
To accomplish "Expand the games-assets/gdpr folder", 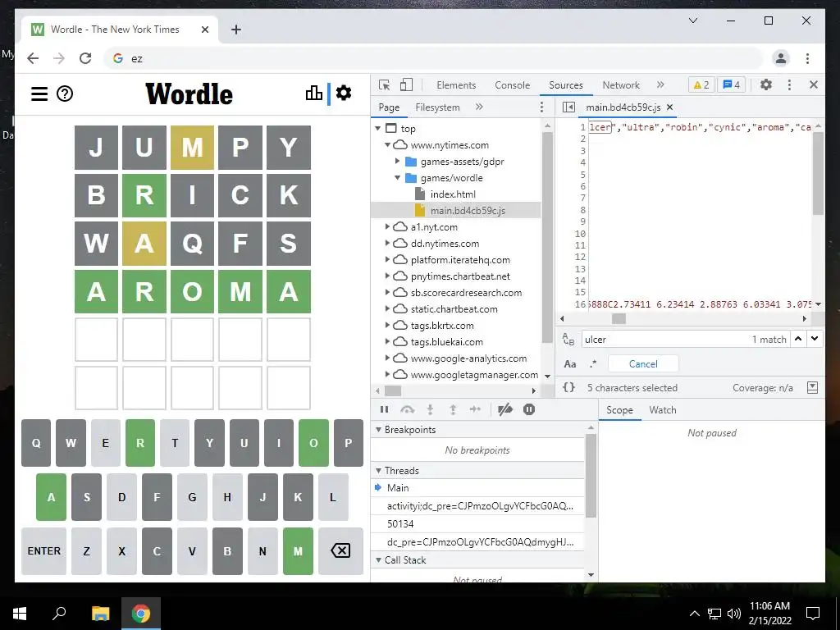I will coord(398,162).
